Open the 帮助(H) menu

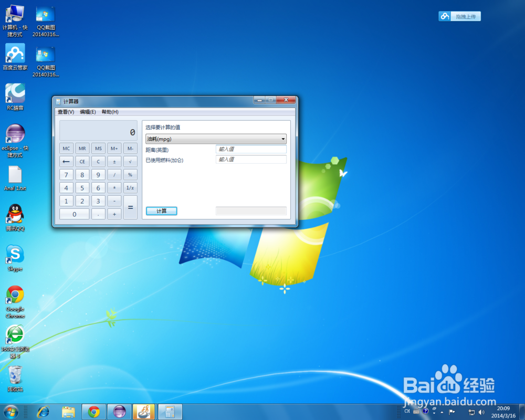click(x=109, y=112)
